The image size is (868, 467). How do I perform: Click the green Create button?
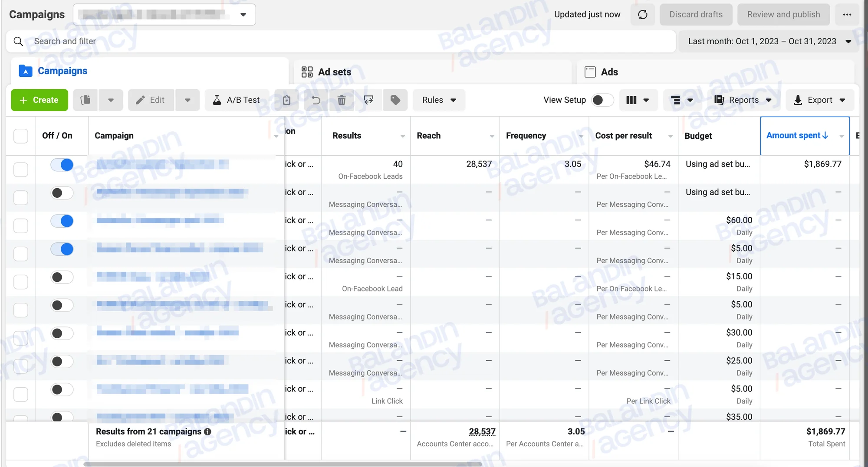39,100
